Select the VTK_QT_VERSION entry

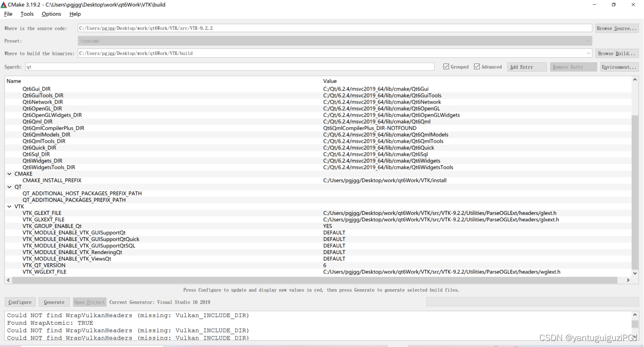(x=44, y=265)
